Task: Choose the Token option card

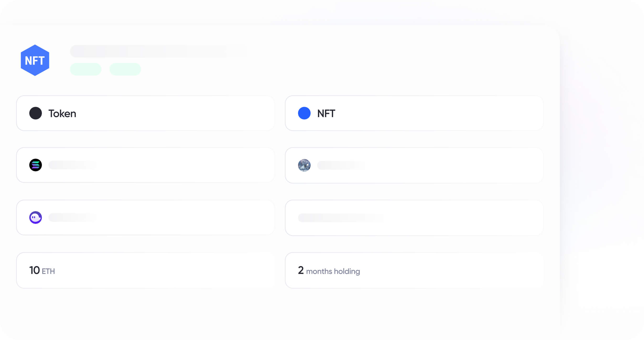Action: click(x=145, y=113)
